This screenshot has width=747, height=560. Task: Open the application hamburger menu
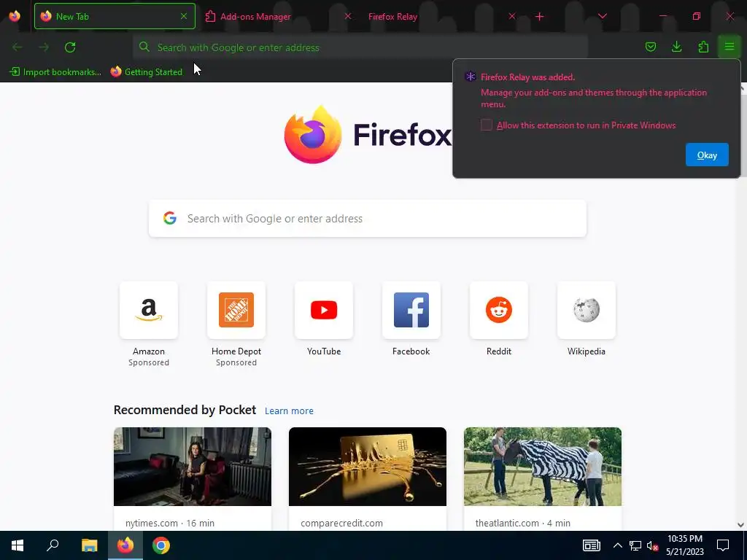729,47
